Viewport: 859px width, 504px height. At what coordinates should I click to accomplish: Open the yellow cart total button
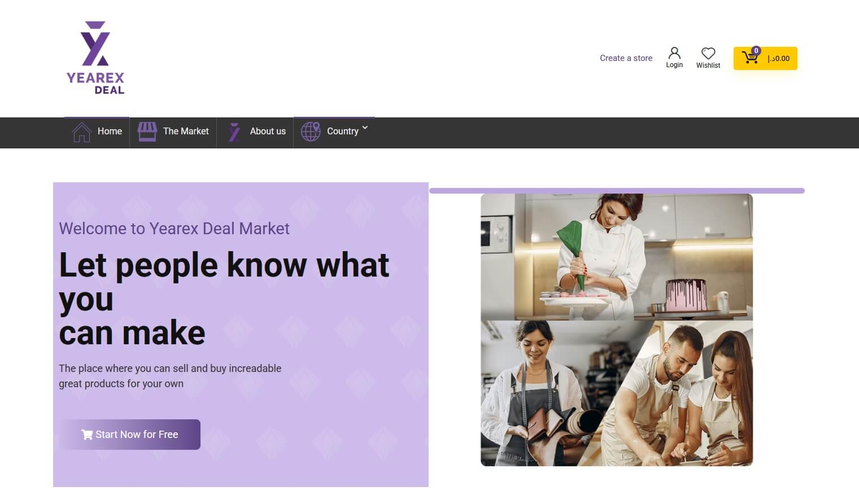coord(765,58)
